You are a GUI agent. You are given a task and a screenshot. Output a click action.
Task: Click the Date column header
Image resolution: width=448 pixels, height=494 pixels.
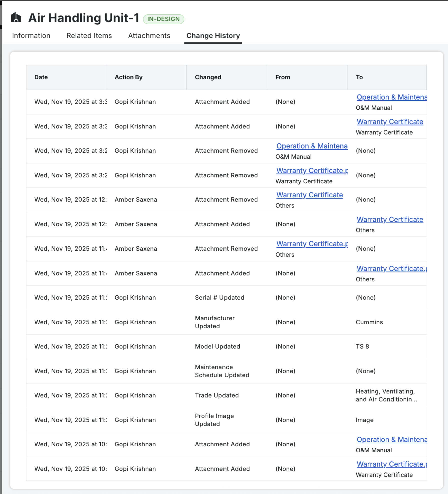click(x=41, y=77)
